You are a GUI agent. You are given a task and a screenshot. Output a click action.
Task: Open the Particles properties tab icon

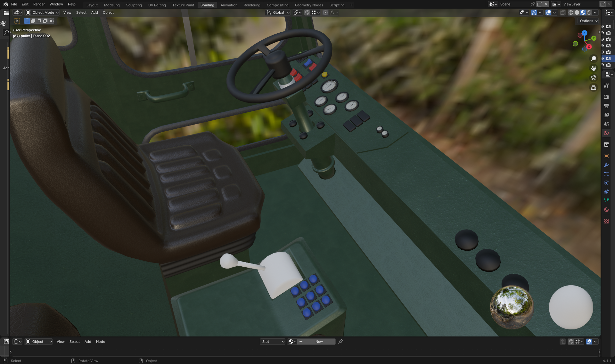[x=606, y=174]
